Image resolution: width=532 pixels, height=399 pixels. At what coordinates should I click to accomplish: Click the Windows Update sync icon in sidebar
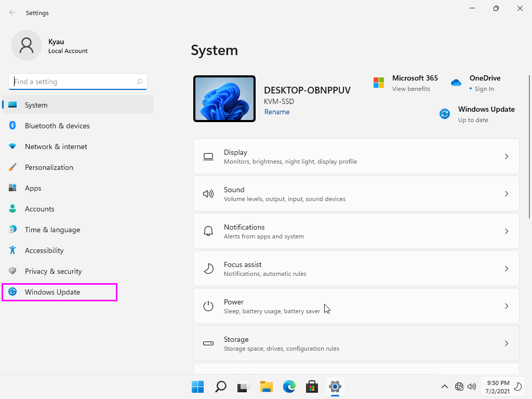tap(12, 291)
